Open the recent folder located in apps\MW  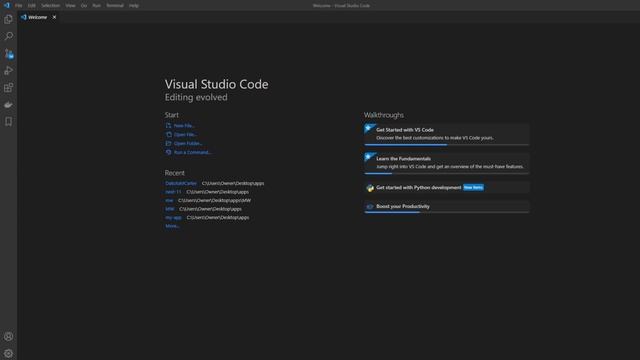point(169,200)
